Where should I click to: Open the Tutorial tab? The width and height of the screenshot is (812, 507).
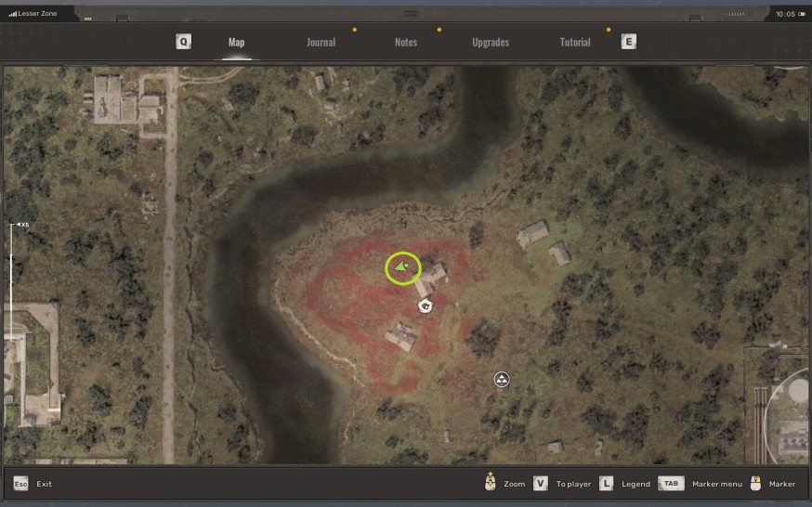click(x=575, y=42)
